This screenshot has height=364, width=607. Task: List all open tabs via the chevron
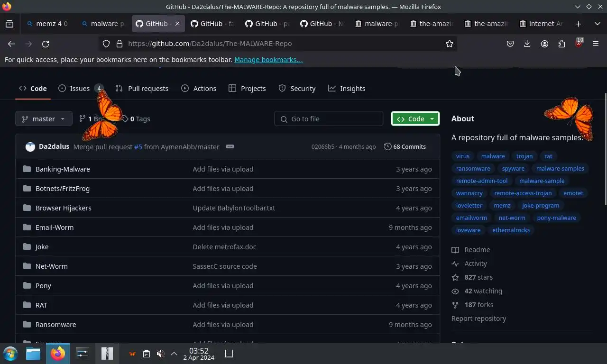[x=597, y=24]
